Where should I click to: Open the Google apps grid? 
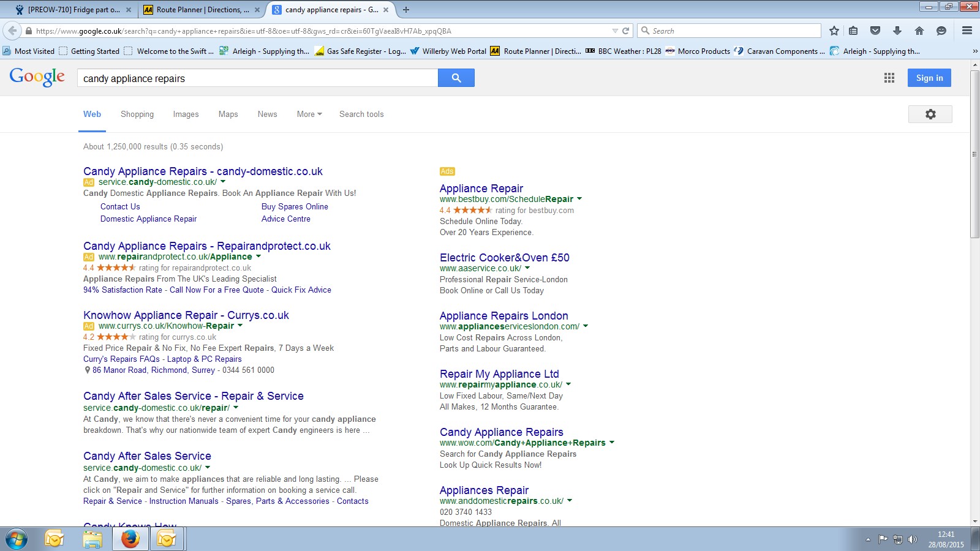(889, 78)
